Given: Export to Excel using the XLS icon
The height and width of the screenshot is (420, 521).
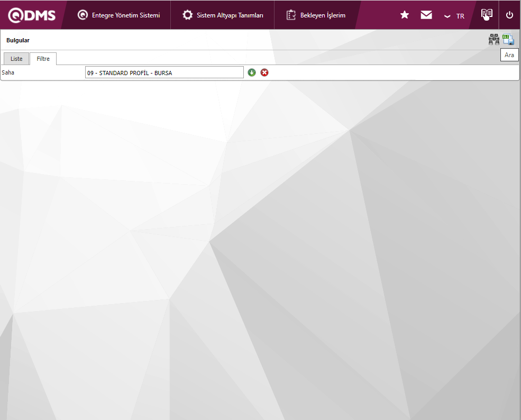Looking at the screenshot, I should 508,39.
